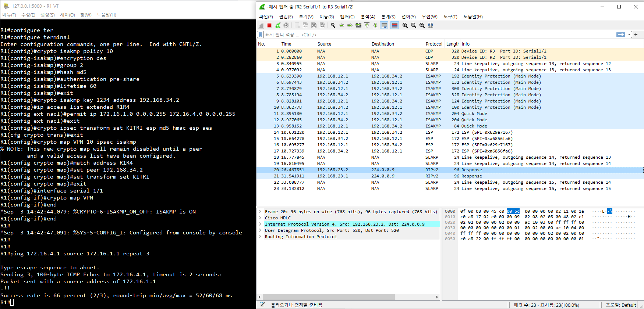
Task: Toggle auto-scroll during live capture
Action: point(384,25)
